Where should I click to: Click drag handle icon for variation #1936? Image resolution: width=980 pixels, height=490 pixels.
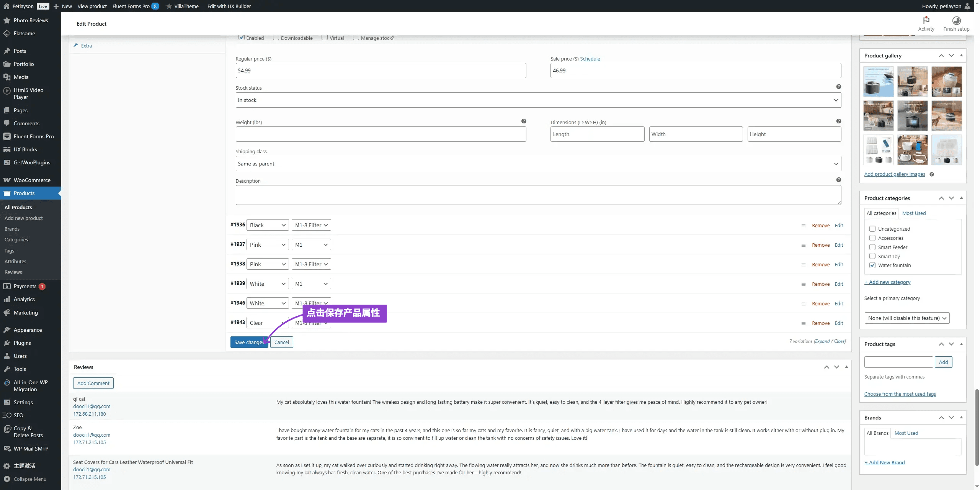803,226
